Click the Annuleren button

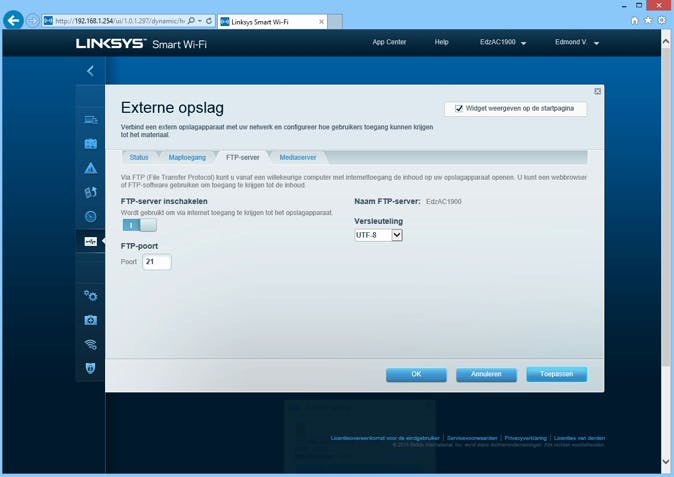[486, 374]
